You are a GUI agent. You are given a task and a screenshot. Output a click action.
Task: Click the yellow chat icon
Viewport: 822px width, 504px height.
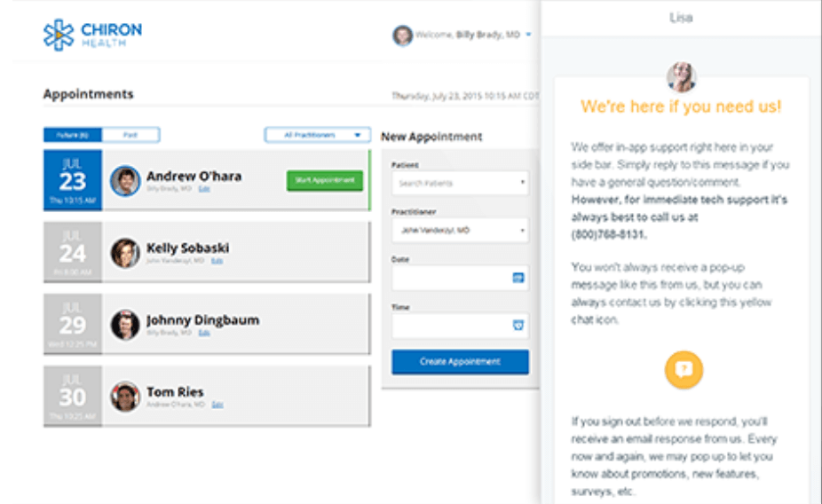coord(684,369)
